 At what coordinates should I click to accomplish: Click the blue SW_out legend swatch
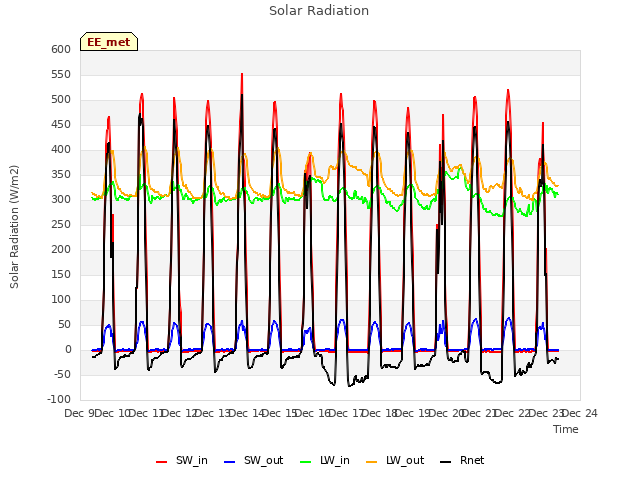tap(230, 462)
